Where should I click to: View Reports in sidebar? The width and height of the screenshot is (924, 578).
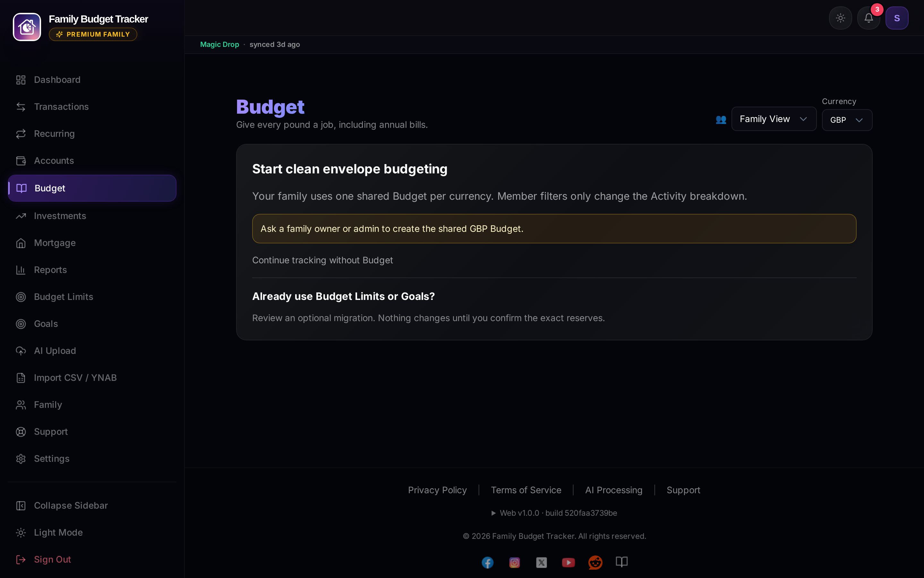(x=92, y=269)
